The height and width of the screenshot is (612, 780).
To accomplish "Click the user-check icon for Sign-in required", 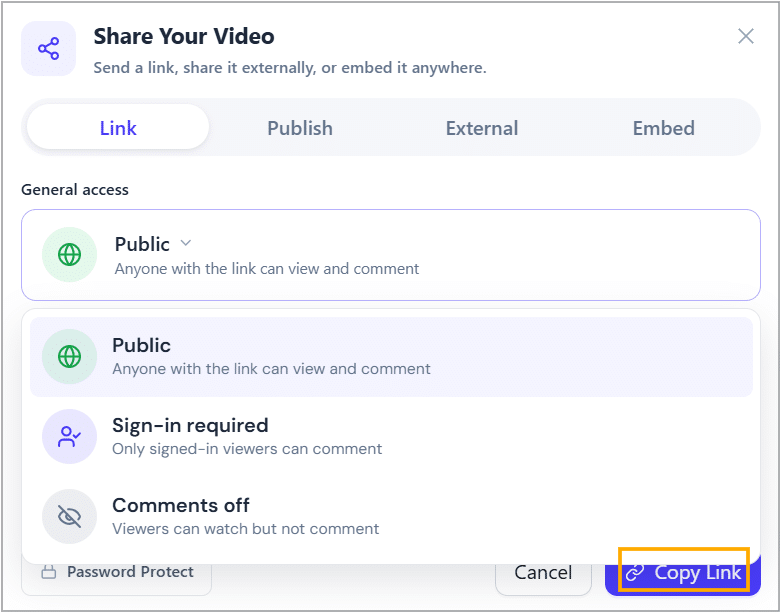I will click(69, 436).
